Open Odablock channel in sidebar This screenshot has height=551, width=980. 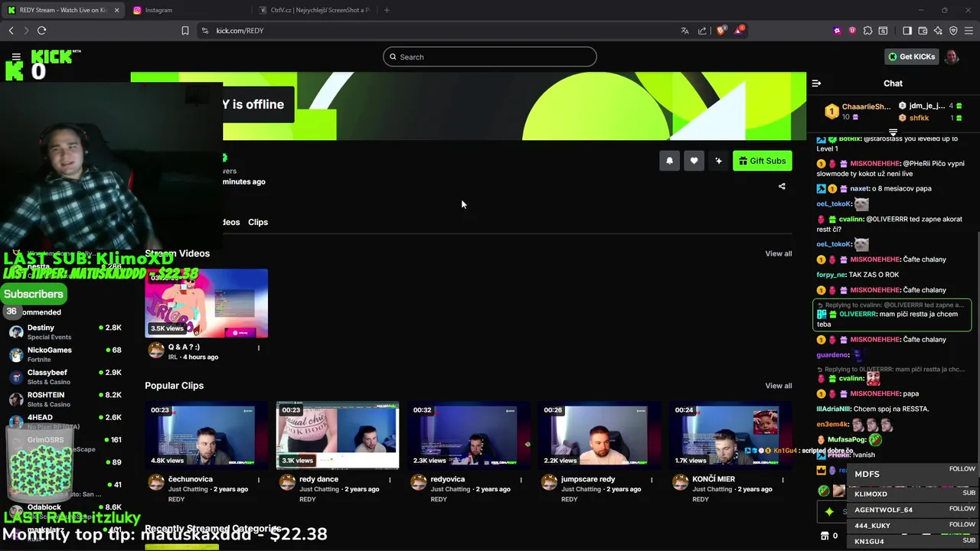tap(65, 511)
